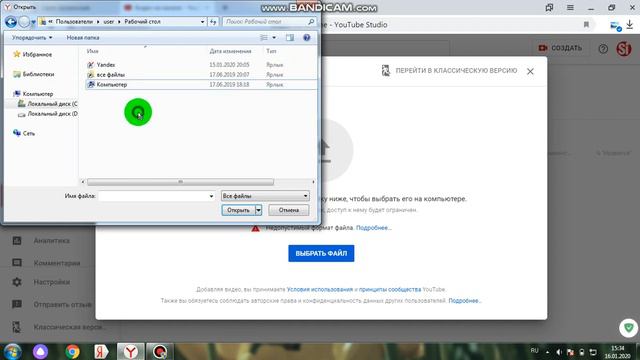Click the taskbar clock 16.01.2020
This screenshot has width=640, height=360.
(x=618, y=352)
